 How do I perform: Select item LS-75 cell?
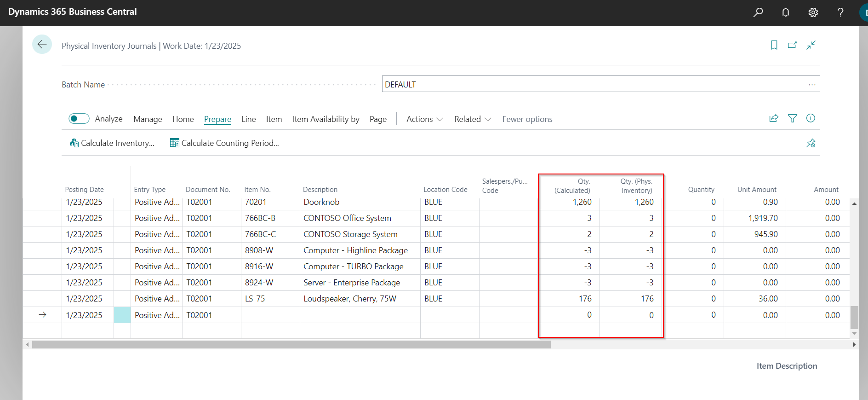point(270,299)
